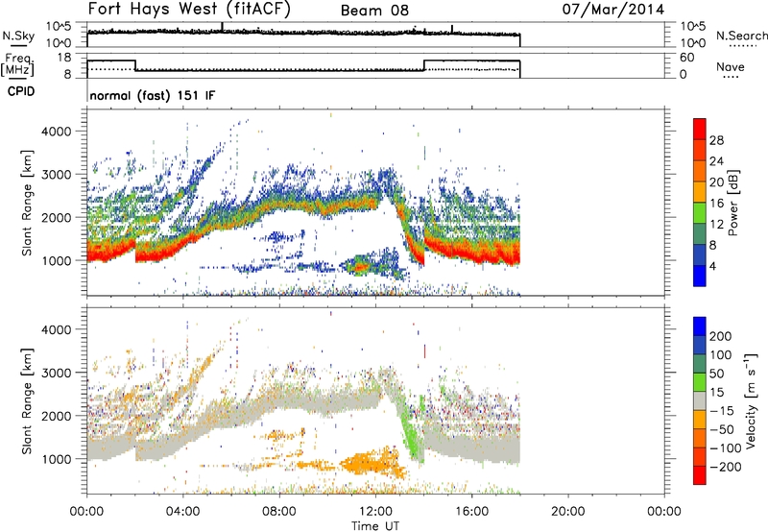Click the 'Freq. [MHz]' label
Image resolution: width=768 pixels, height=532 pixels.
[17, 64]
